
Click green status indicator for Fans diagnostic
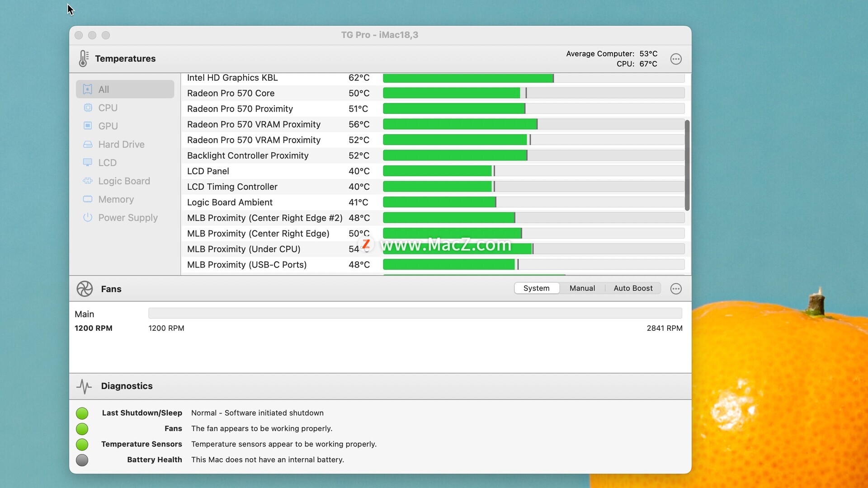pyautogui.click(x=82, y=429)
